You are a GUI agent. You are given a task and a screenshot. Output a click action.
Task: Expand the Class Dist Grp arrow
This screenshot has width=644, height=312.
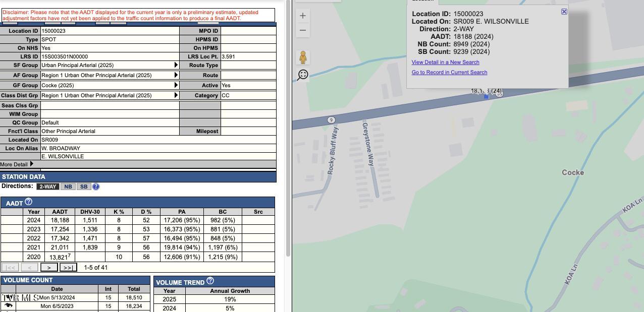coord(176,95)
